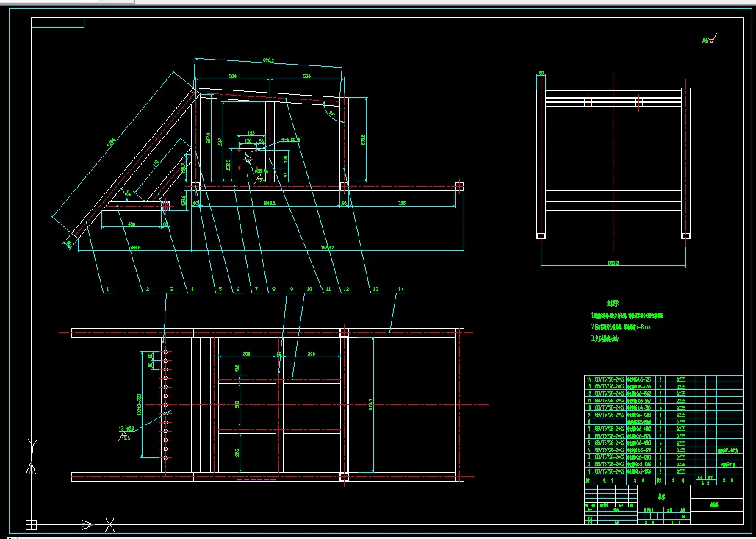Select part callout label 1 under the side view
Viewport: 756px width, 539px height.
pos(108,290)
